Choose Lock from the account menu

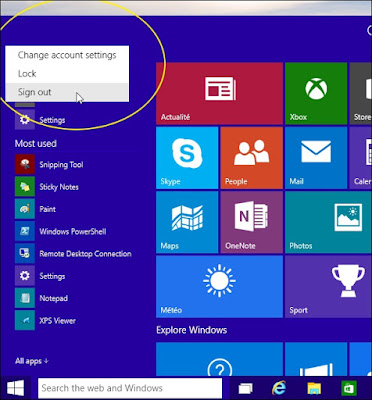click(x=67, y=73)
